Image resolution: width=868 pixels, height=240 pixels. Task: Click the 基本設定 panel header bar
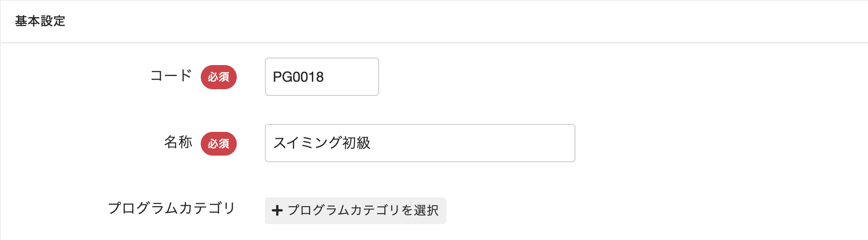coord(439,21)
